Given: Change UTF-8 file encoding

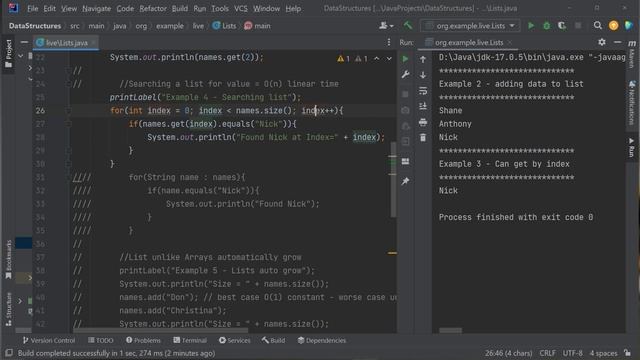Looking at the screenshot, I should [572, 353].
